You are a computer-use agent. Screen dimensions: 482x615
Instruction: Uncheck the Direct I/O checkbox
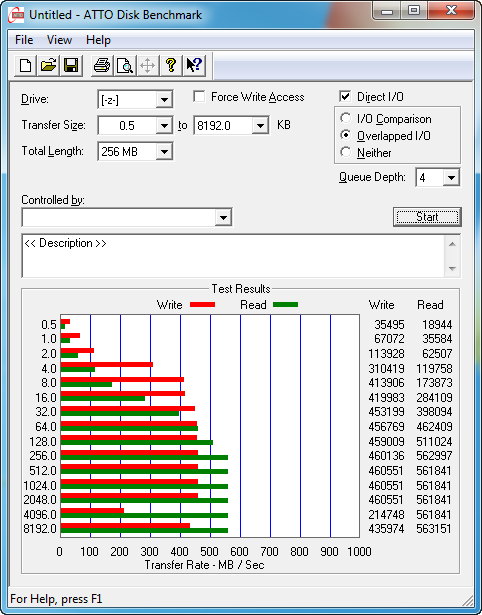point(345,96)
